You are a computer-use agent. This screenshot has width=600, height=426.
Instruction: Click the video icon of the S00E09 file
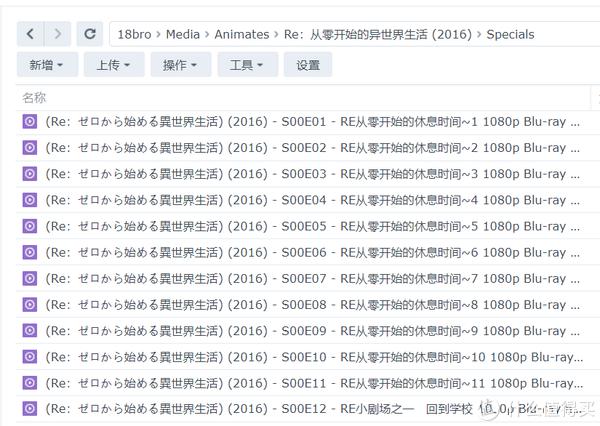pos(29,331)
